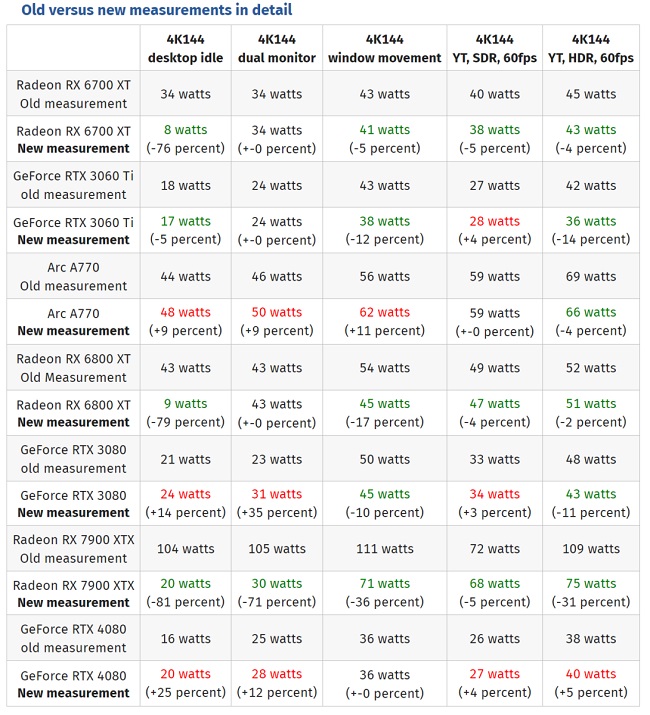This screenshot has height=715, width=650.
Task: Click the '4K144 window movement' column header
Action: (x=384, y=49)
